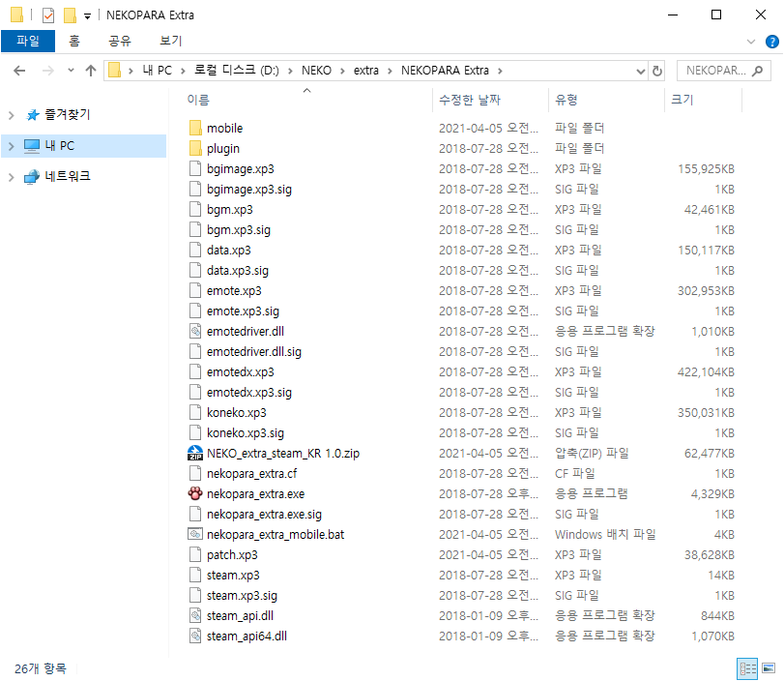Select file steam.xp3
784x681 pixels.
(x=233, y=576)
